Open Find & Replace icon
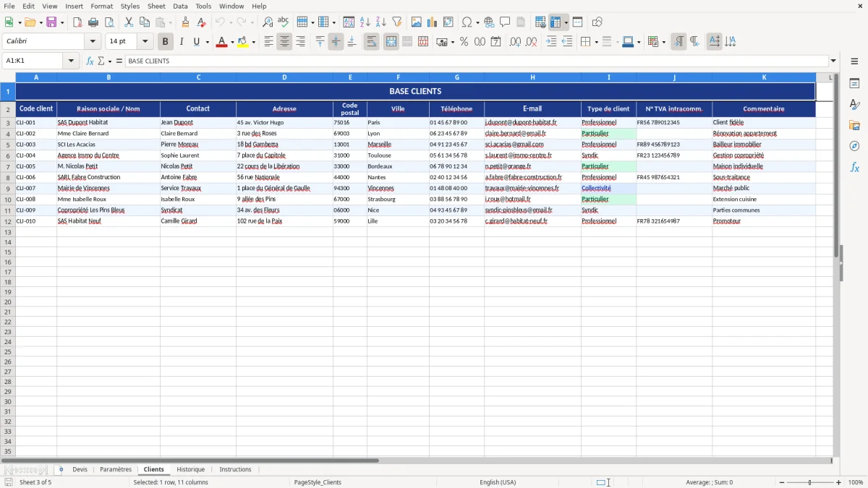This screenshot has width=868, height=488. coord(268,22)
